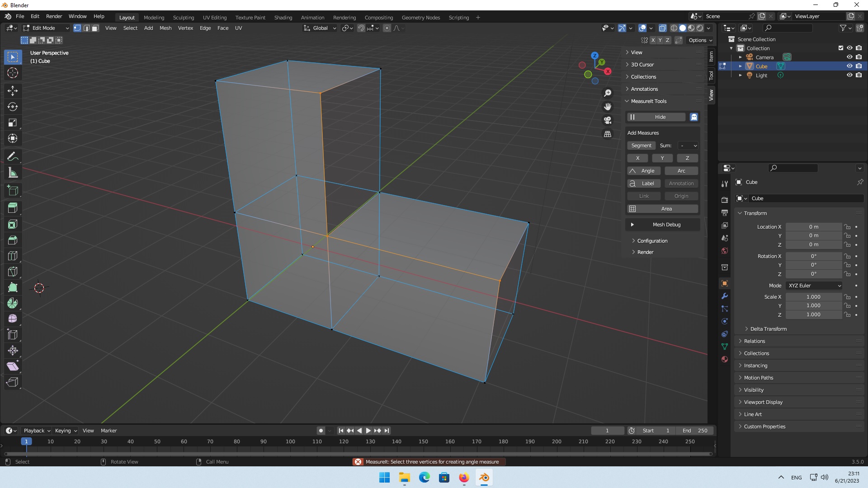Select the Rotate tool
Image resolution: width=868 pixels, height=488 pixels.
[13, 107]
